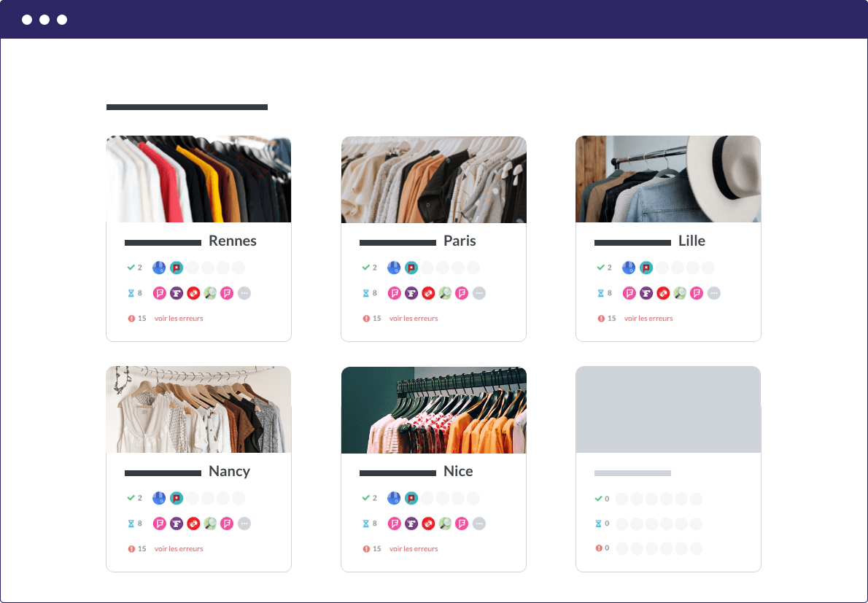Click the red error icon on Rennes card

(x=131, y=319)
